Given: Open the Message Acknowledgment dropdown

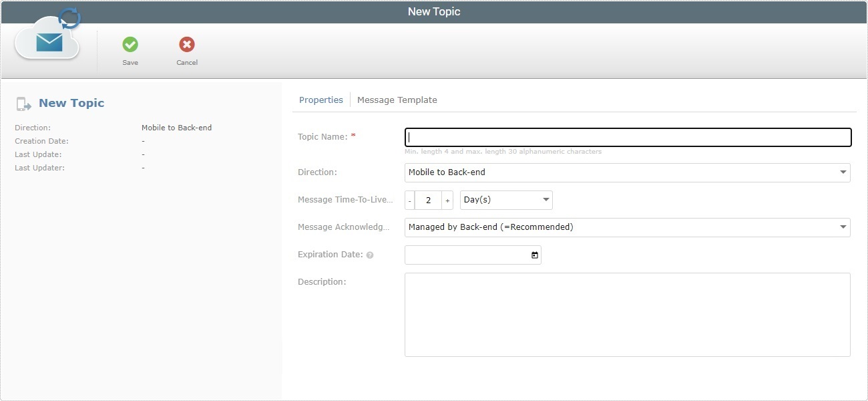Looking at the screenshot, I should (x=842, y=227).
